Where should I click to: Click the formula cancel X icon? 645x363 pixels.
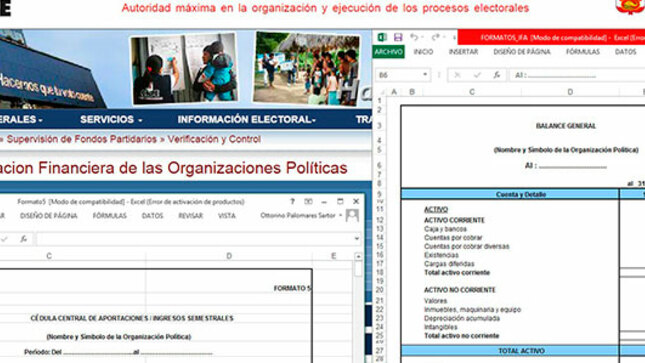[x=457, y=75]
